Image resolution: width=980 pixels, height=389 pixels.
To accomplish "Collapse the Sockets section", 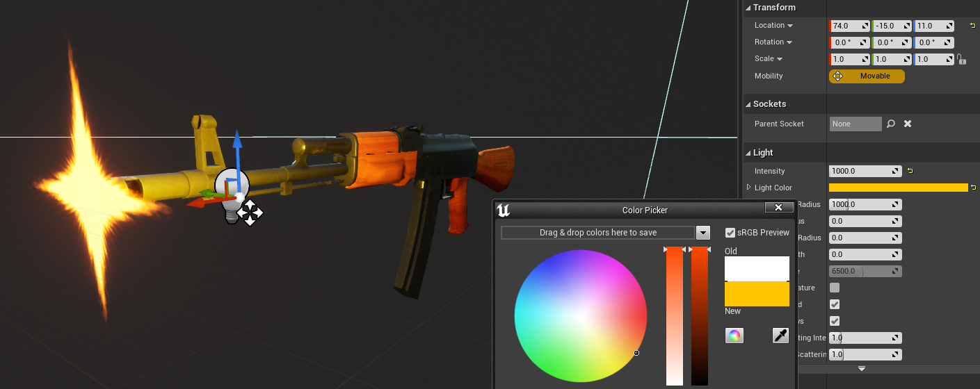I will [x=748, y=104].
